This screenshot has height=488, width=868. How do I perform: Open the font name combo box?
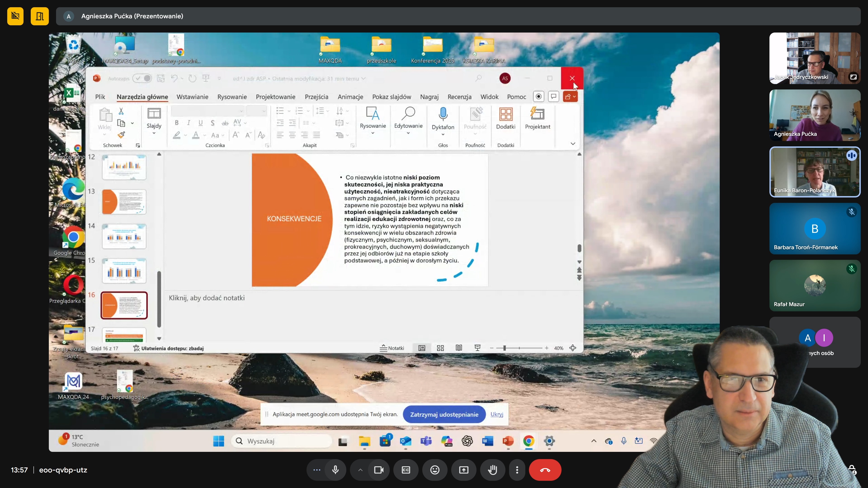207,111
